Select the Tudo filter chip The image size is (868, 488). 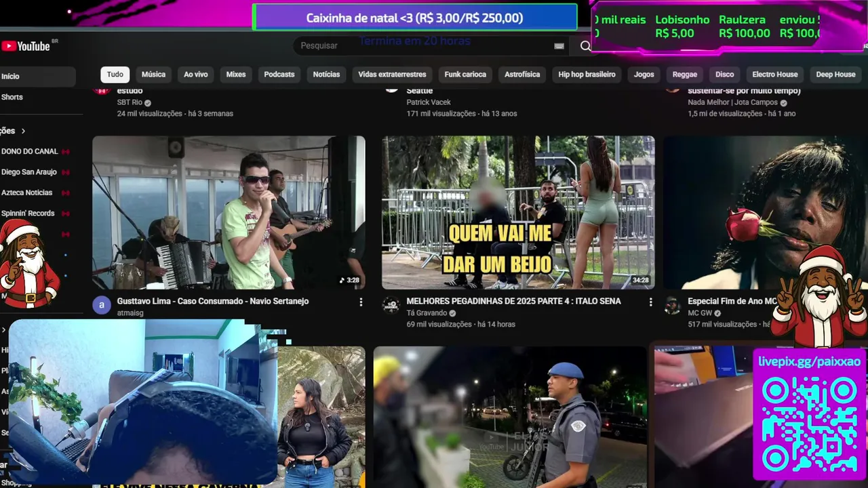pyautogui.click(x=115, y=75)
